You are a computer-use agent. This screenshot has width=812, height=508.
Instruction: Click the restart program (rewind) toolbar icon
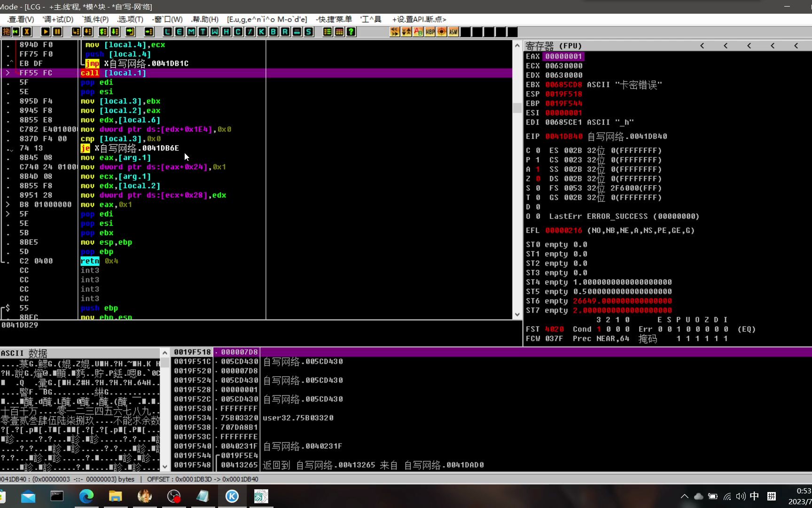point(16,32)
